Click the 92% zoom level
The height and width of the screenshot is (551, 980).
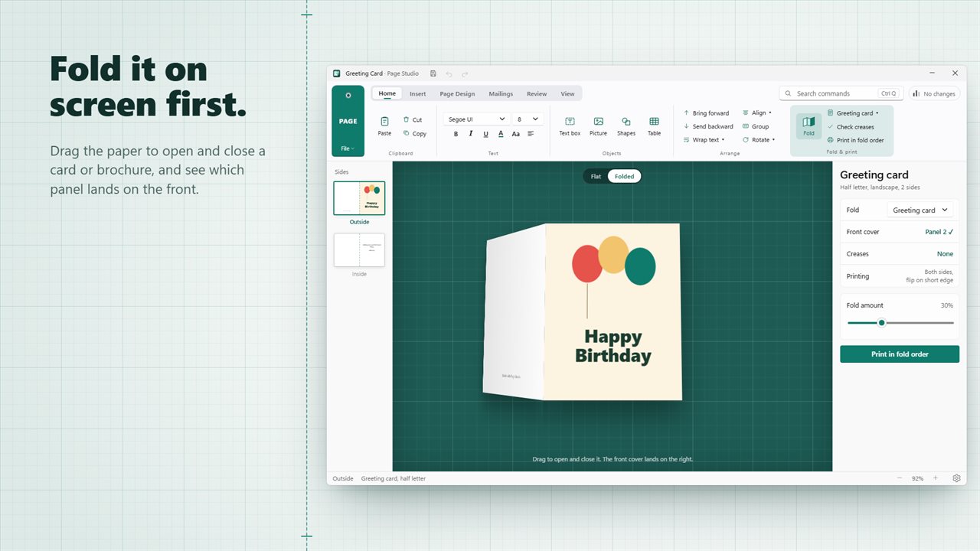point(917,478)
